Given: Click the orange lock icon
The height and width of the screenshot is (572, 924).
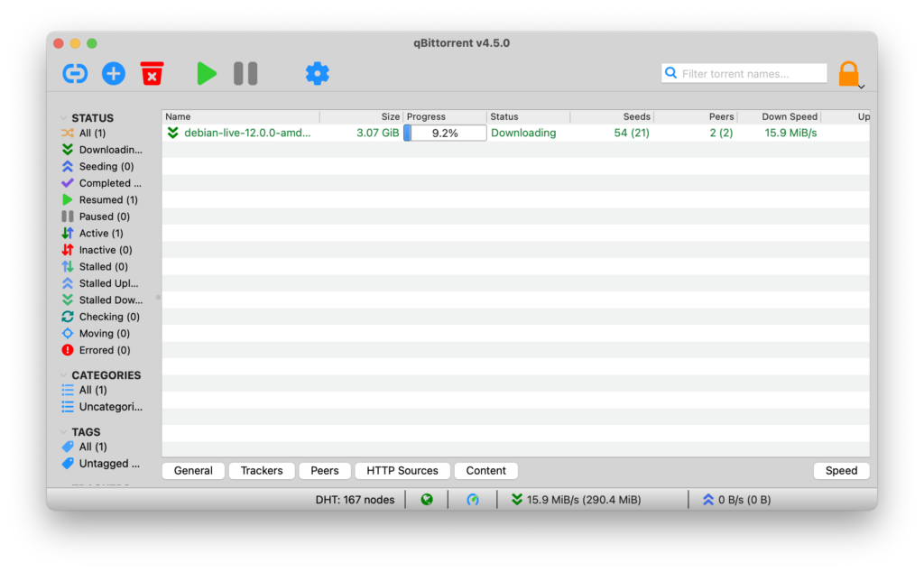Looking at the screenshot, I should 848,74.
